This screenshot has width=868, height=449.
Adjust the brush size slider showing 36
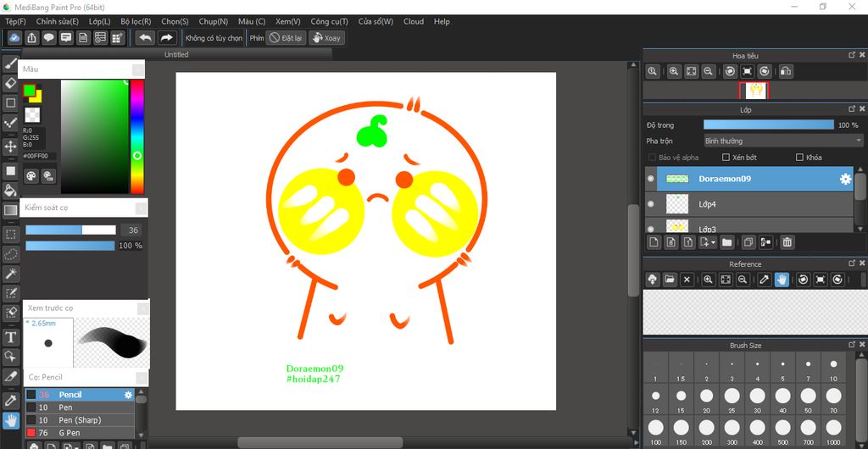coord(70,230)
